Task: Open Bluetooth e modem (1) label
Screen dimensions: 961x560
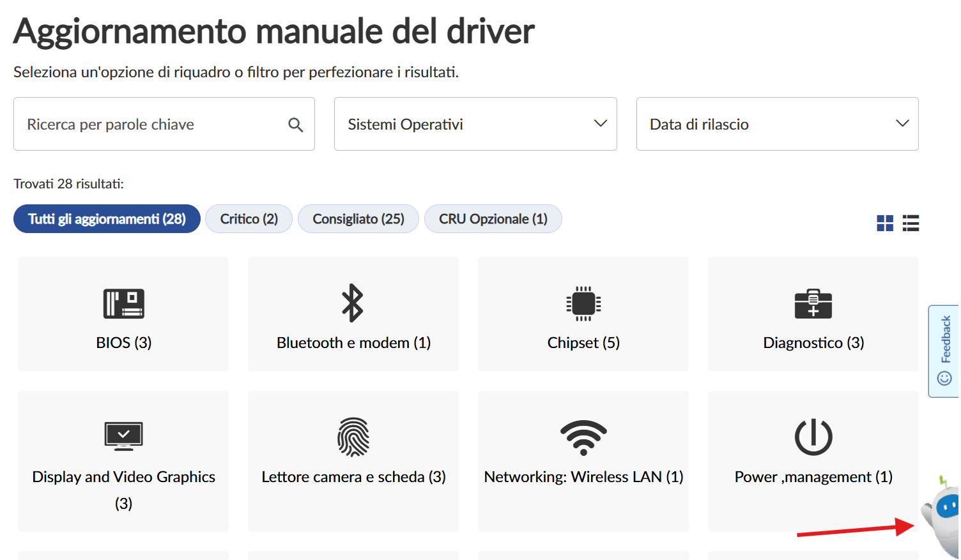Action: point(353,343)
